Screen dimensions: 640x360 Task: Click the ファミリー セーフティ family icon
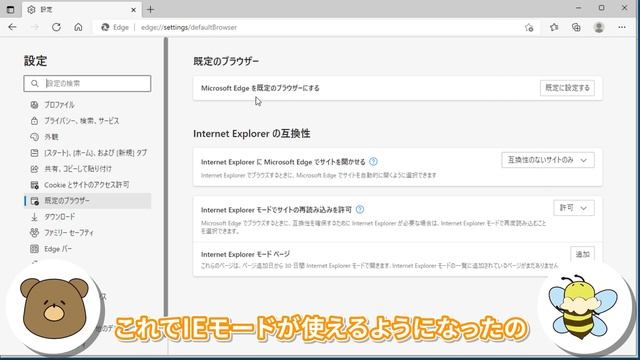34,233
